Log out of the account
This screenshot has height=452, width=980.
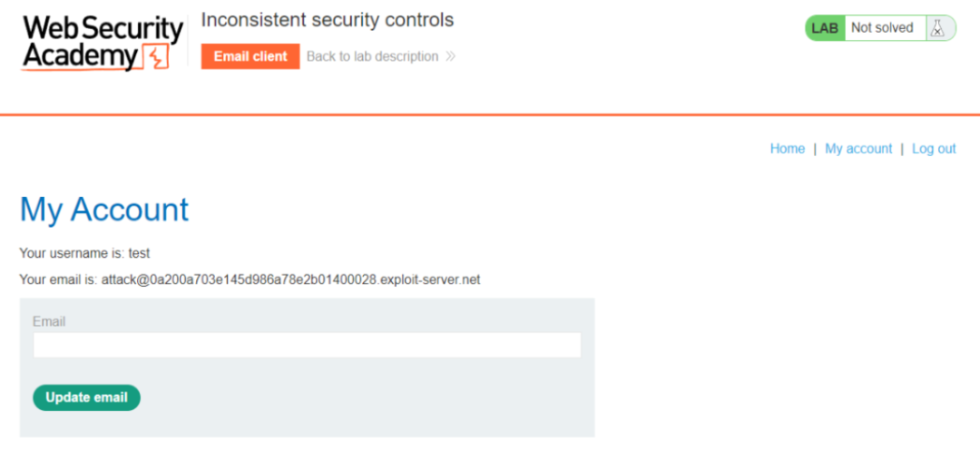[x=934, y=149]
